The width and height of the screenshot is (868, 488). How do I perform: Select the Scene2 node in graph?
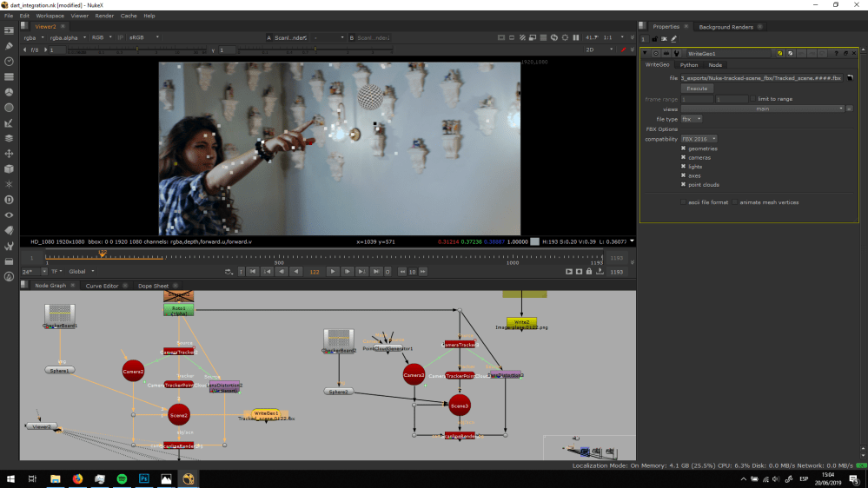click(179, 415)
